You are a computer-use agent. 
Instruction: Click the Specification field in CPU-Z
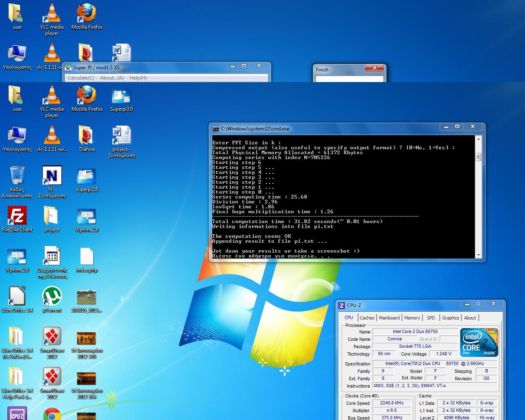[434, 363]
